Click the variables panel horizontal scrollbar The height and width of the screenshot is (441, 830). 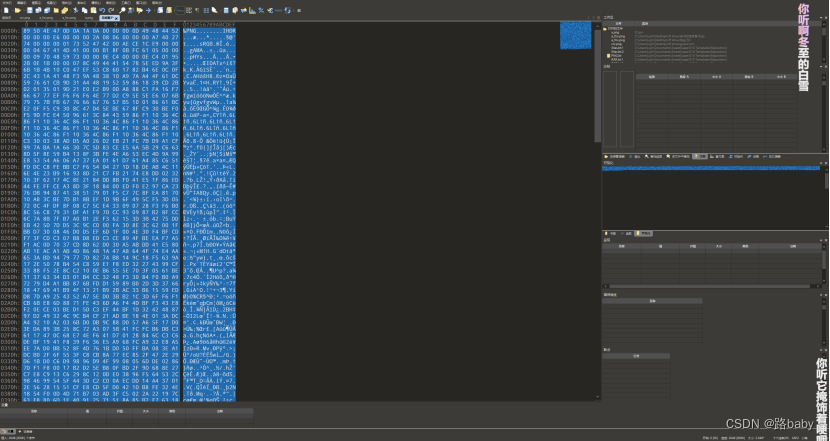[712, 286]
